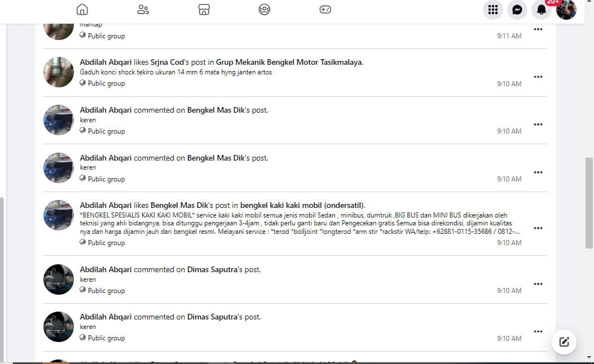Click thumbnail of bengkel kaki kaki like entry
This screenshot has height=364, width=594.
click(58, 215)
